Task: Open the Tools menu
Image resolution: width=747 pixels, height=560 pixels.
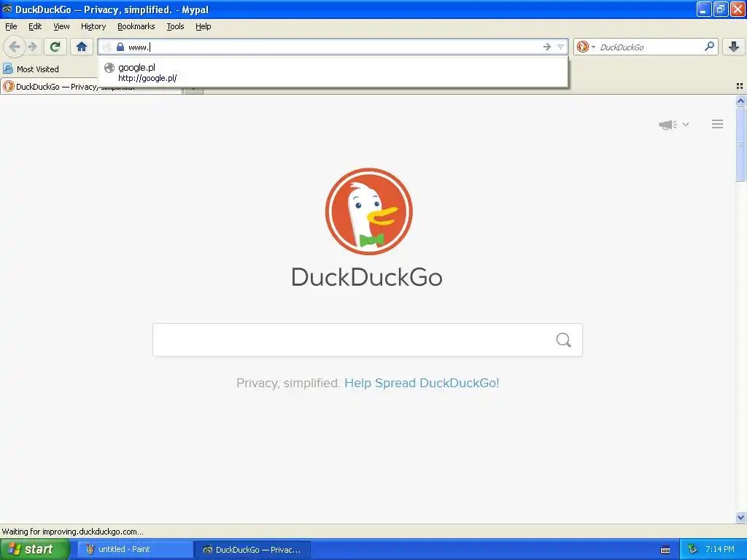Action: pos(175,26)
